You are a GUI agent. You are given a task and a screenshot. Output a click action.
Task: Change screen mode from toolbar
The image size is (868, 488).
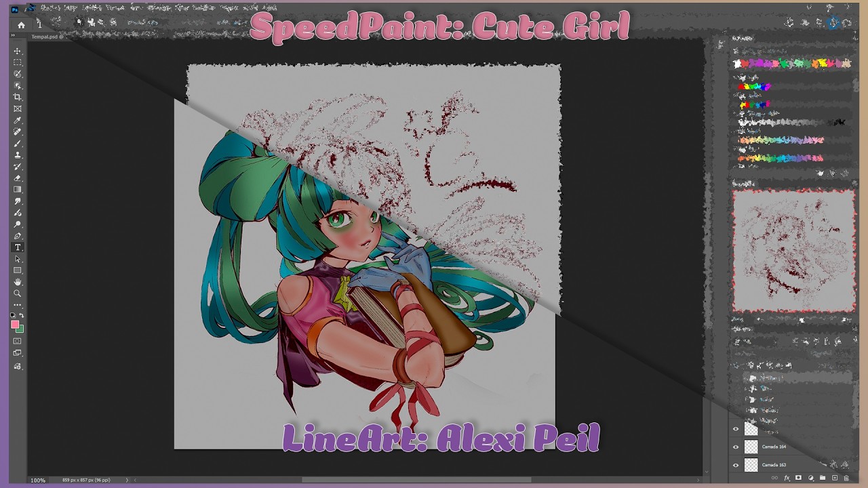click(x=18, y=352)
